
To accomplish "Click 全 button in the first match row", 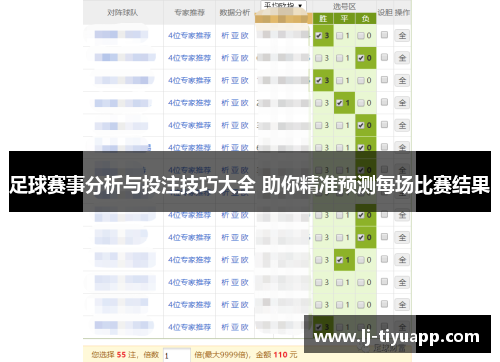I will pyautogui.click(x=402, y=35).
